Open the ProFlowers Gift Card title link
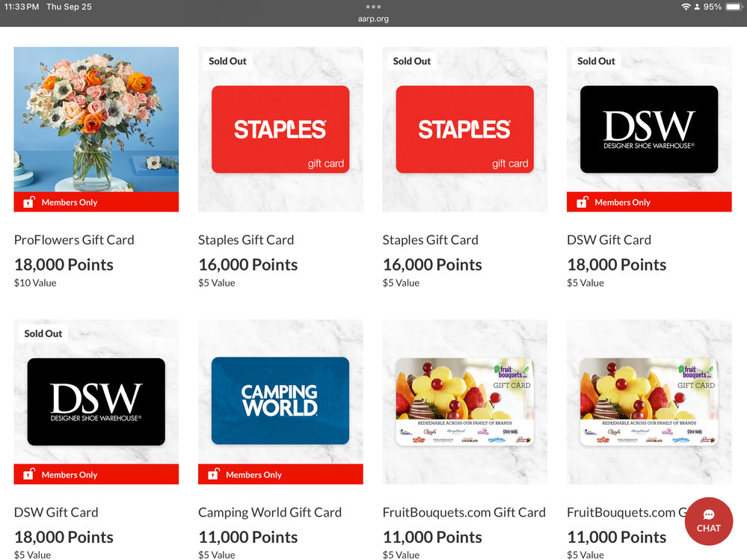 pos(74,240)
